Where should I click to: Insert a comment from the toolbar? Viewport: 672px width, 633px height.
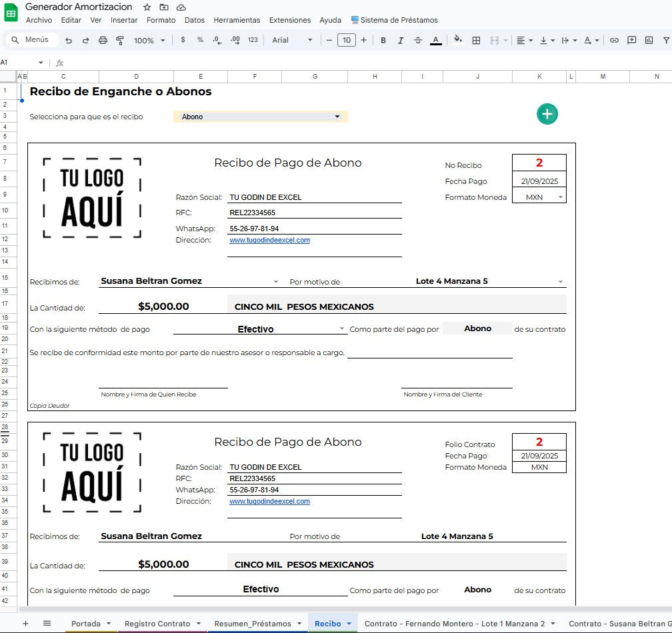632,40
